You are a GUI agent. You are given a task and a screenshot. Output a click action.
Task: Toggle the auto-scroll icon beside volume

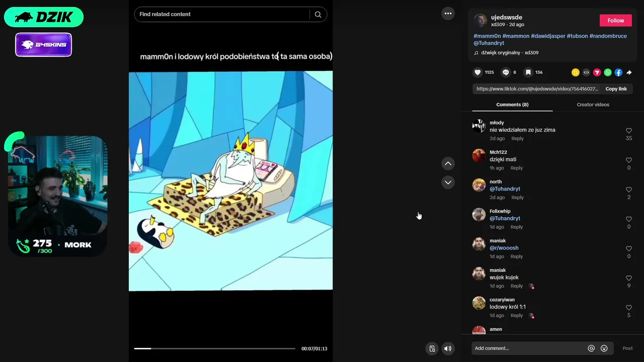(x=432, y=348)
